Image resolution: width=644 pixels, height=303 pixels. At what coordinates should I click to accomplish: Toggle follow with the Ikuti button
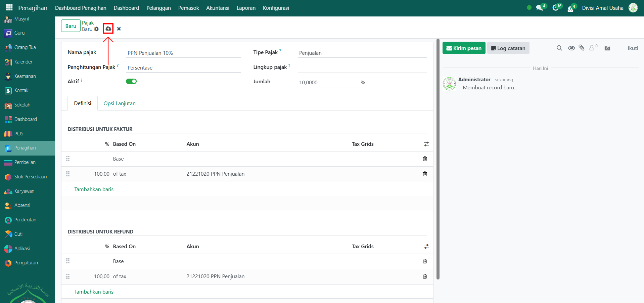(633, 48)
